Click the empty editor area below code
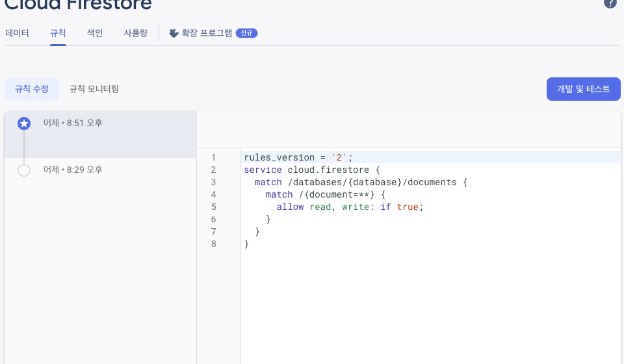This screenshot has width=624, height=364. 430,306
